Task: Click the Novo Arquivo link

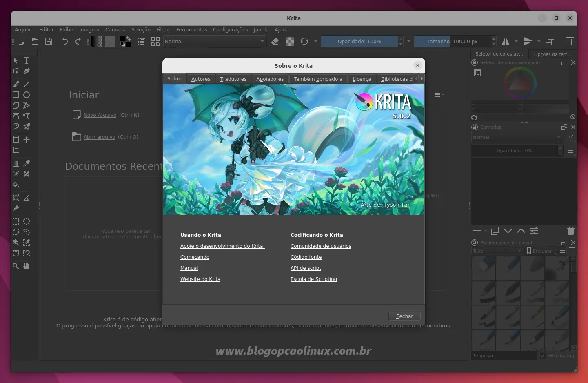Action: 100,115
